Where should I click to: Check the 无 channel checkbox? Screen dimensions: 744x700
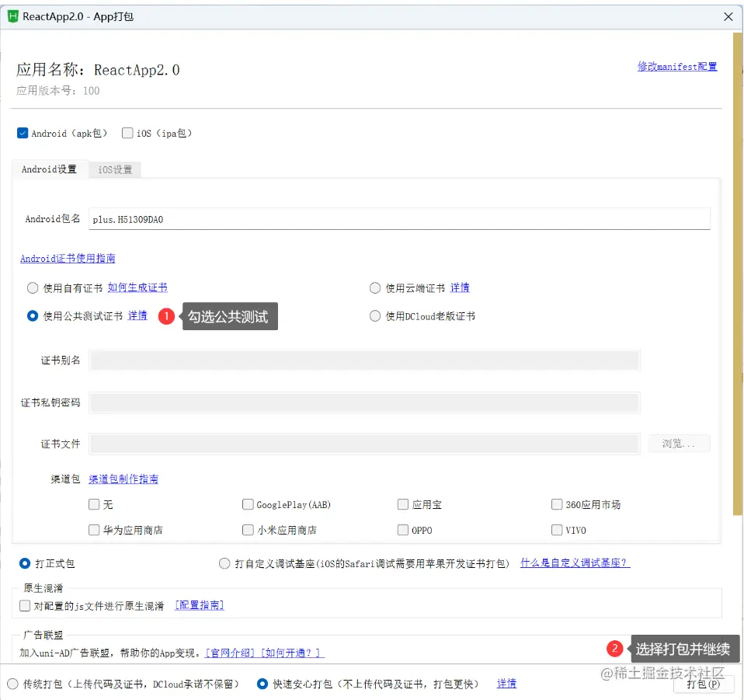(x=94, y=504)
